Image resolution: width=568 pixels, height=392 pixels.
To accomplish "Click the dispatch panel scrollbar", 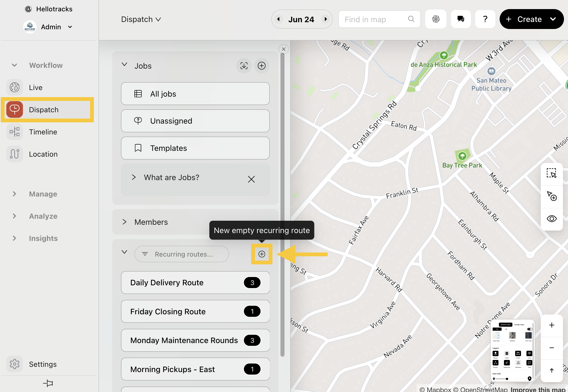I will point(282,204).
